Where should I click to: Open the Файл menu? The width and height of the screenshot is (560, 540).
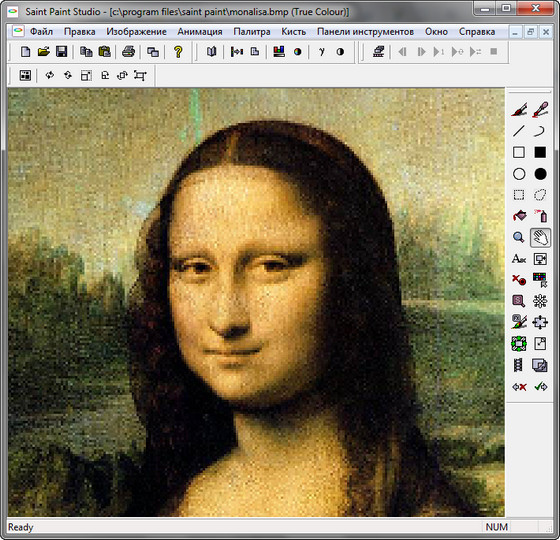click(x=41, y=32)
